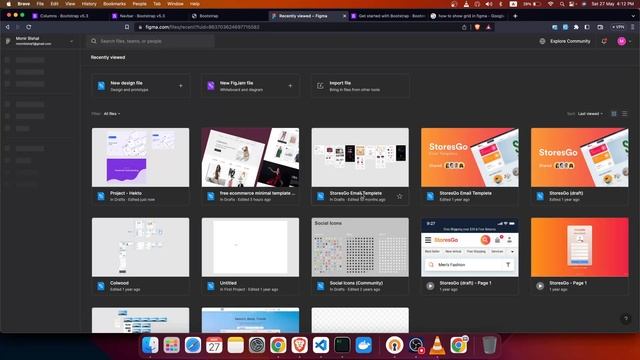Open Trash from the dock

tap(489, 345)
